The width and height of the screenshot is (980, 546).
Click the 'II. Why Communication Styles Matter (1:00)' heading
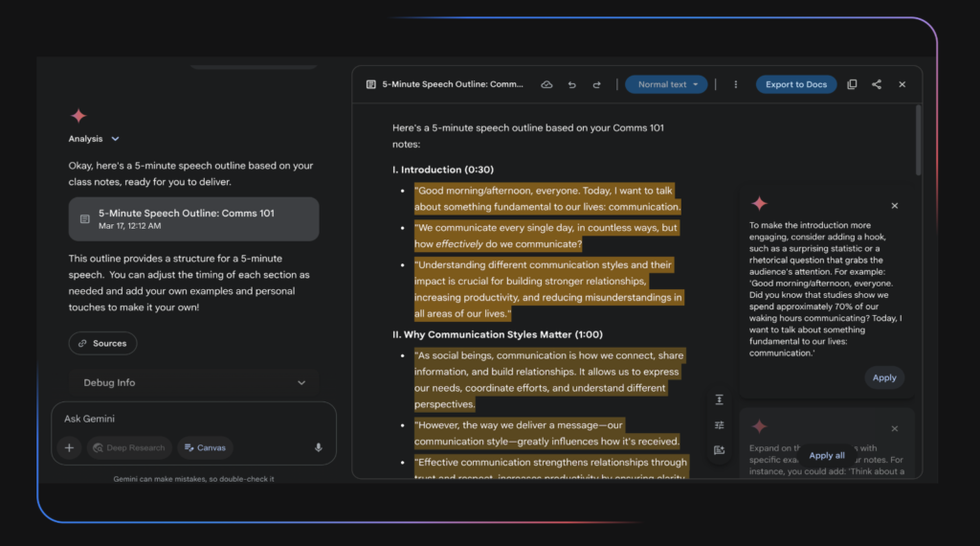498,334
